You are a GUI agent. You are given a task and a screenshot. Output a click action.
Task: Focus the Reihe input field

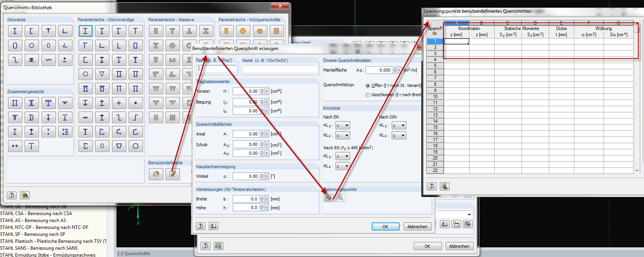point(217,69)
